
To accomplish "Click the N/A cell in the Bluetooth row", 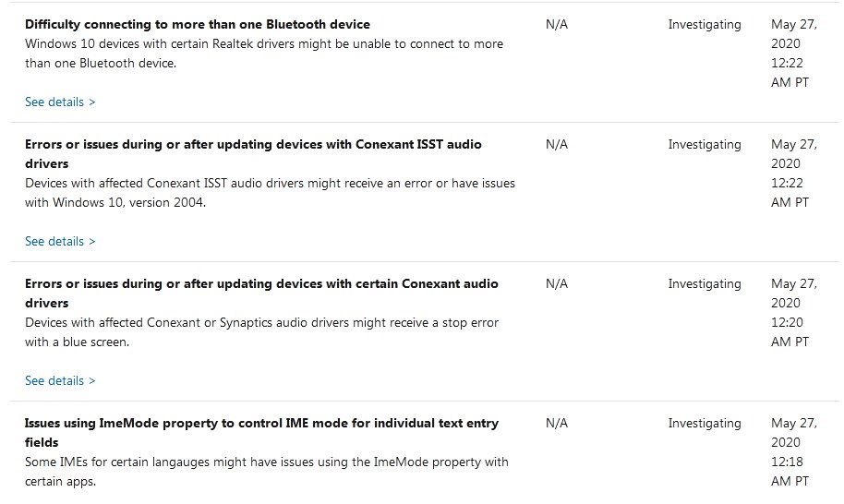I will (557, 24).
